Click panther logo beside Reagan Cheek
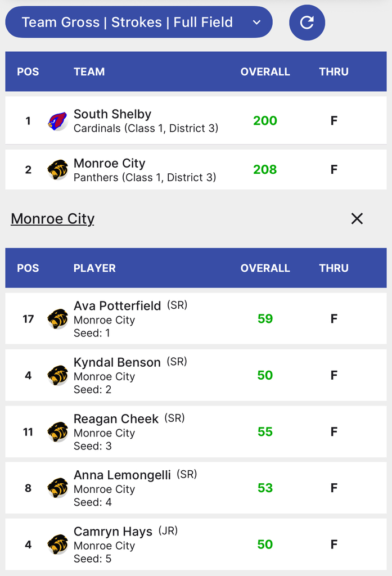Image resolution: width=392 pixels, height=576 pixels. pyautogui.click(x=57, y=432)
